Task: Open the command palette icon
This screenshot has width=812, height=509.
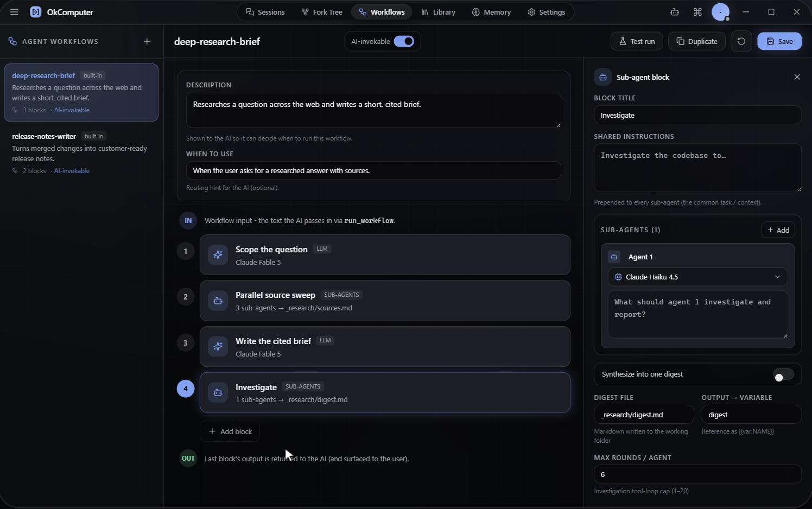Action: 697,12
